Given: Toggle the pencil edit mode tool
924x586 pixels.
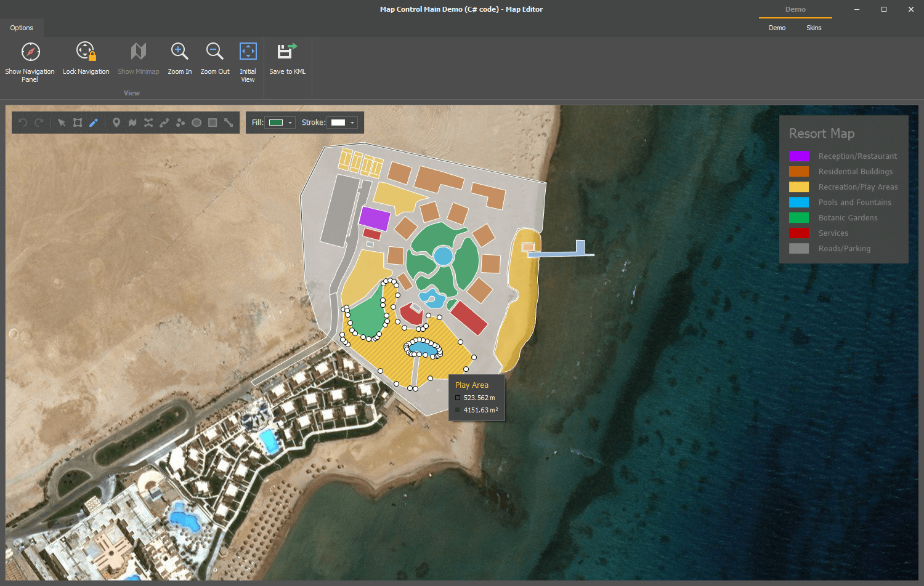Looking at the screenshot, I should (x=94, y=122).
